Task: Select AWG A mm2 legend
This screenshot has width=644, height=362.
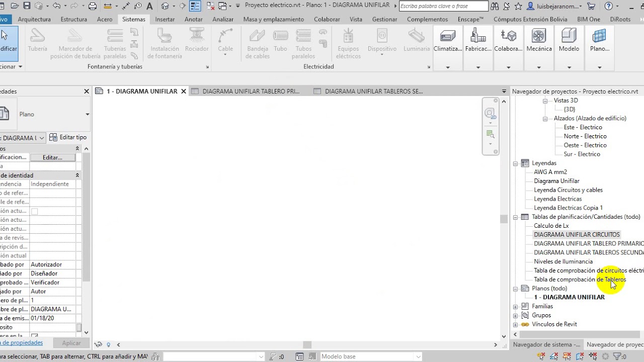Action: pyautogui.click(x=550, y=172)
